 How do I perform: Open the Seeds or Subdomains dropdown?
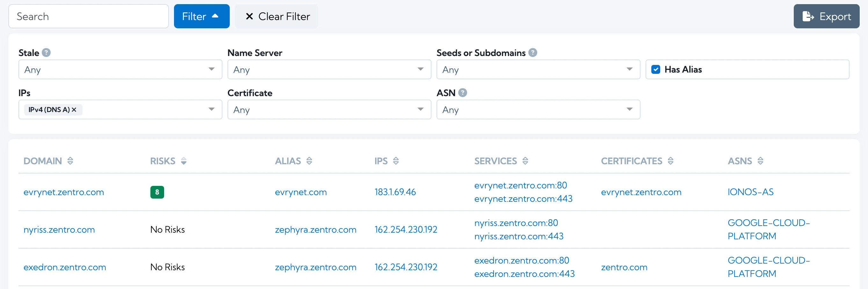coord(538,70)
